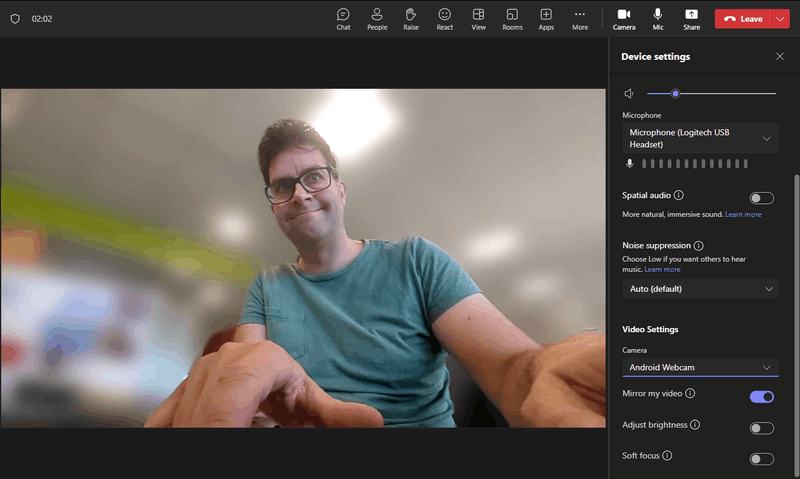Screen dimensions: 800x479
Task: Click the red Leave button
Action: pos(742,18)
